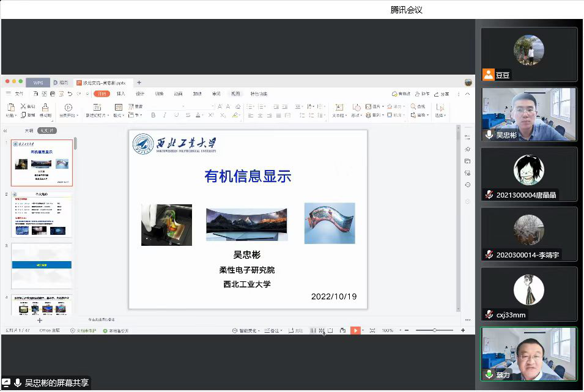Open the Insert ribbon tab
Image resolution: width=584 pixels, height=392 pixels.
pyautogui.click(x=121, y=94)
